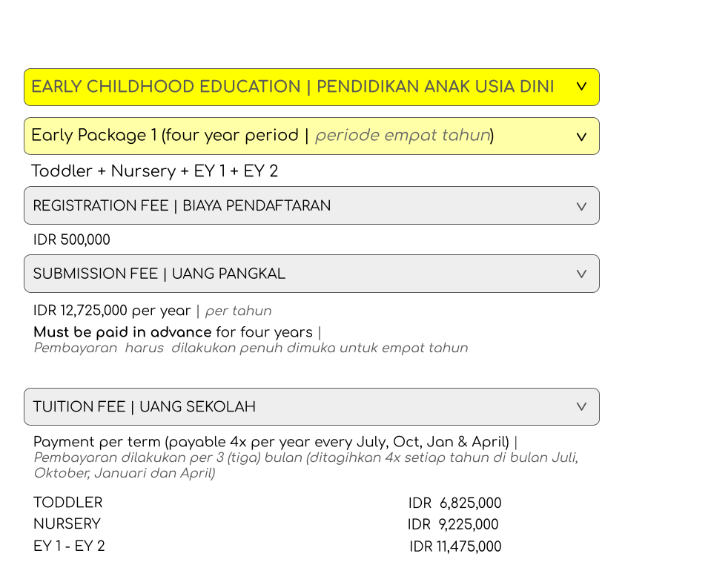Viewport: 711px width, 588px height.
Task: Toggle the Registration Fee chevron arrow
Action: [x=581, y=206]
